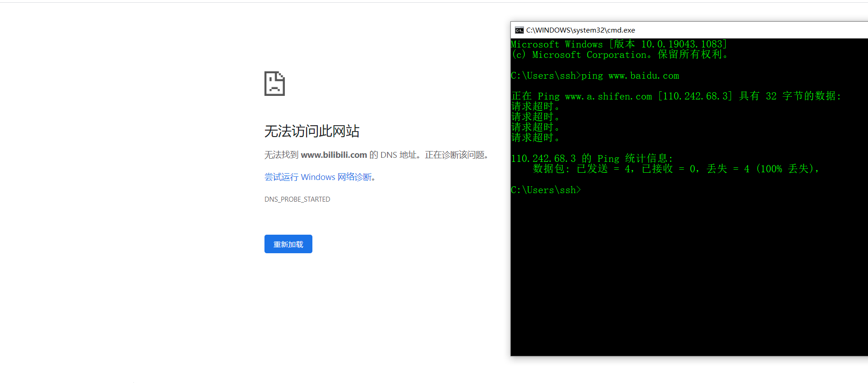The width and height of the screenshot is (868, 383).
Task: Click the Microsoft Corporation copyright line
Action: click(x=620, y=55)
